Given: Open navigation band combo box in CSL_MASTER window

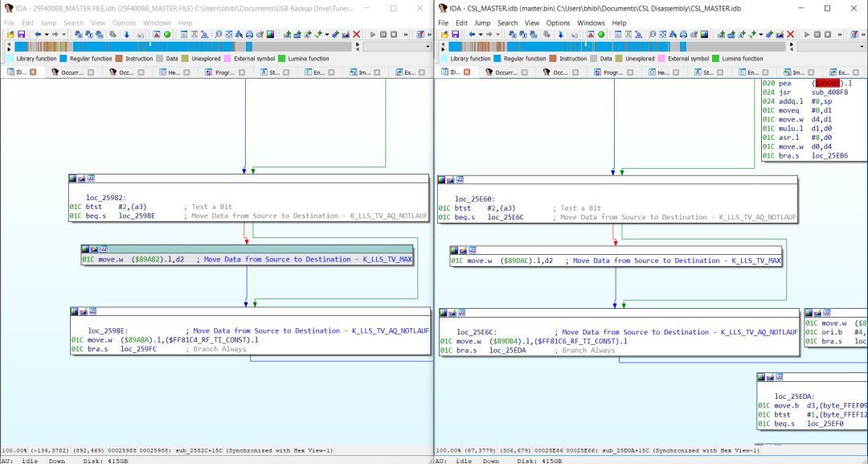Looking at the screenshot, I should point(831,47).
